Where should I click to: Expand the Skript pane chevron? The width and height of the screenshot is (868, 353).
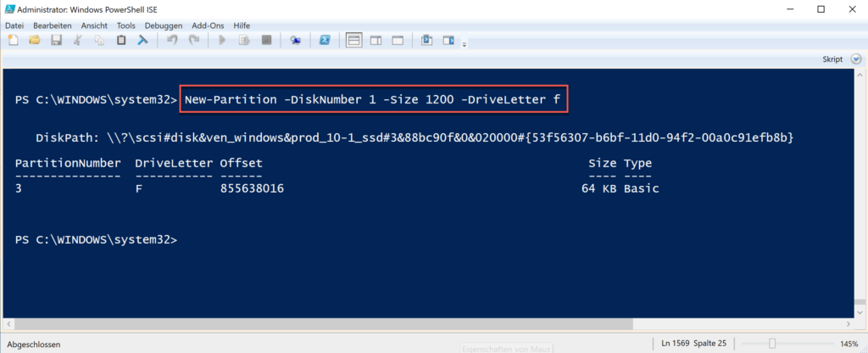tap(856, 59)
